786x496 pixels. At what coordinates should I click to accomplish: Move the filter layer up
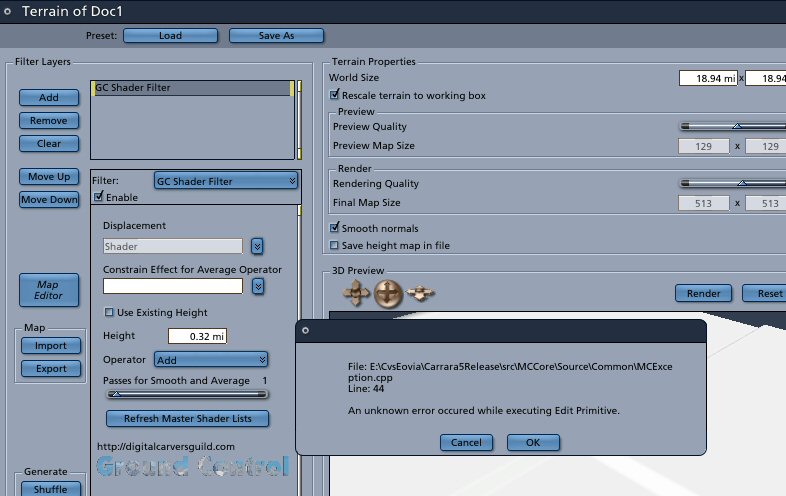coord(49,177)
